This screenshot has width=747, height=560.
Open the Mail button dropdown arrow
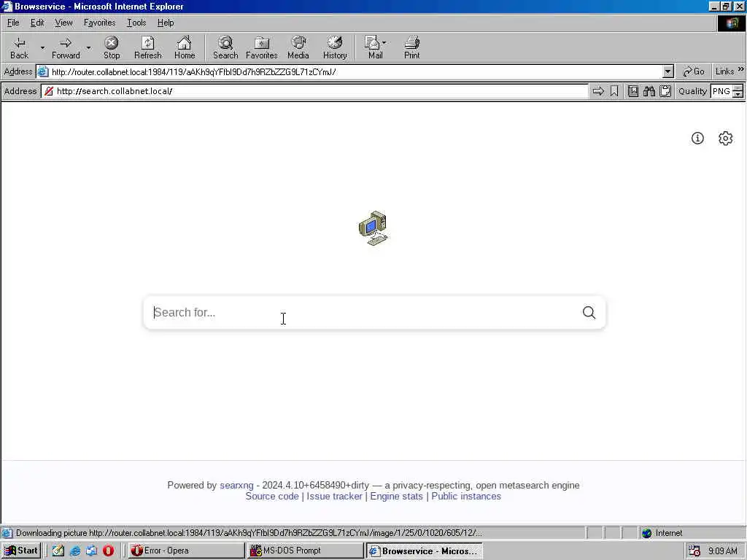(x=384, y=42)
